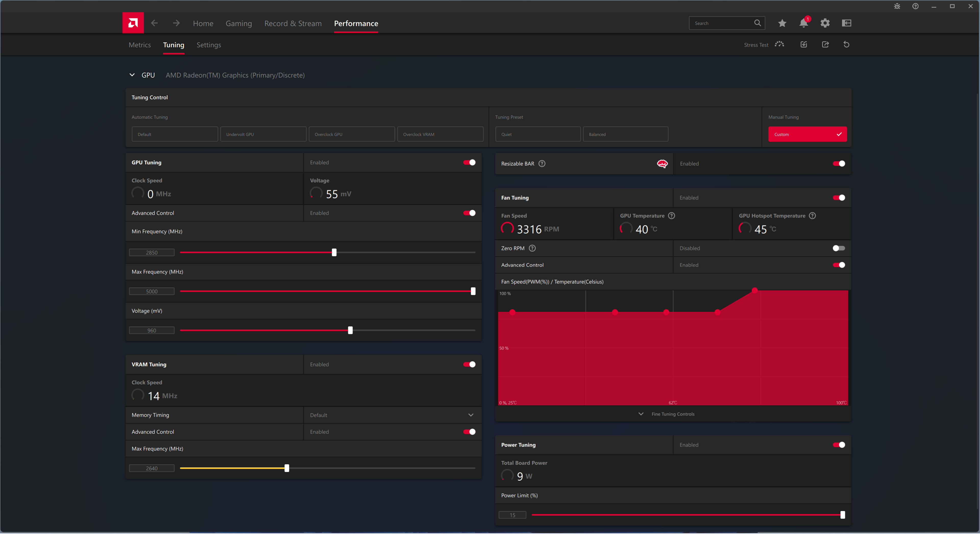980x534 pixels.
Task: Collapse the GPU section chevron
Action: click(x=132, y=75)
